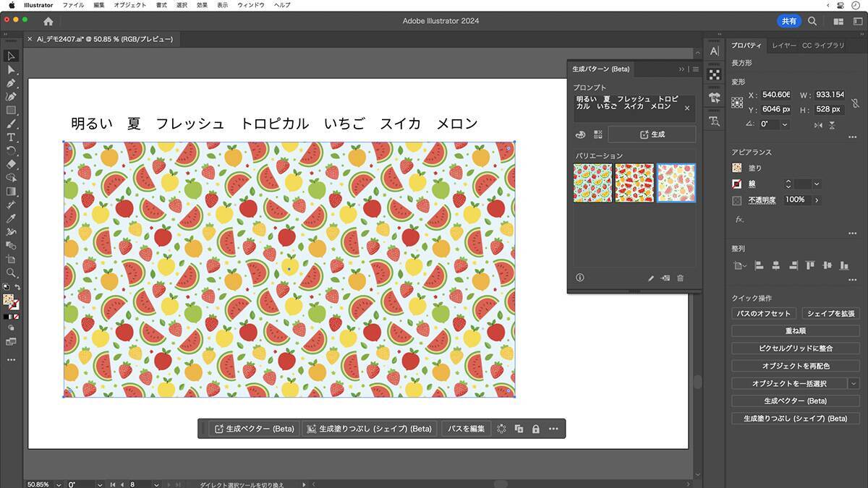Image resolution: width=868 pixels, height=488 pixels.
Task: Select the Type tool in the toolbar
Action: [11, 137]
